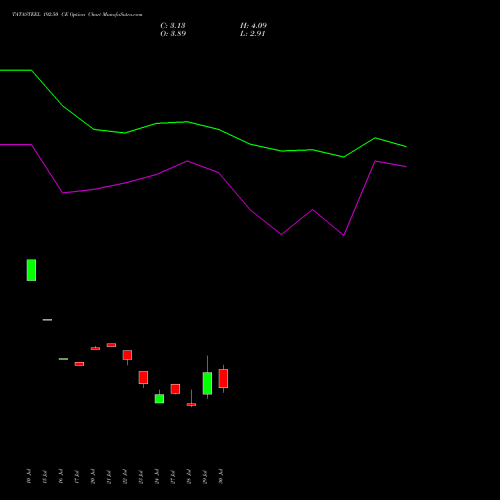Select the tall green candle for 10 Jul
The width and height of the screenshot is (500, 500).
[31, 270]
